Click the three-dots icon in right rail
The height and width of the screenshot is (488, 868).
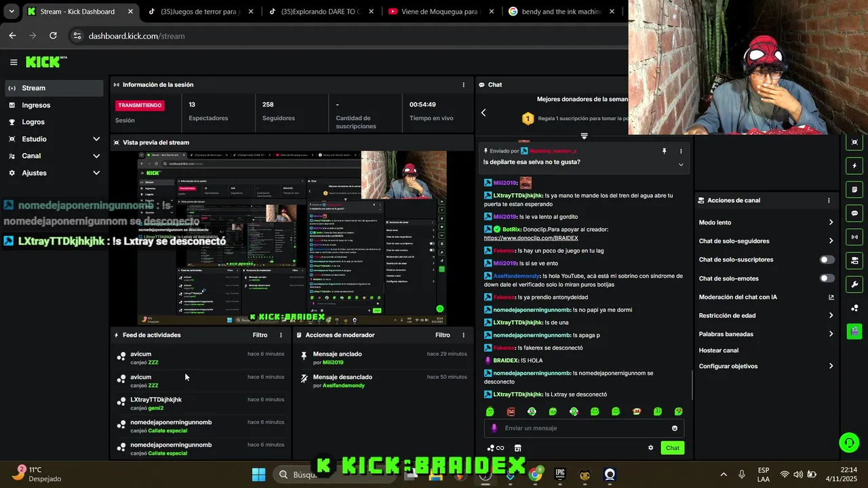pyautogui.click(x=854, y=308)
